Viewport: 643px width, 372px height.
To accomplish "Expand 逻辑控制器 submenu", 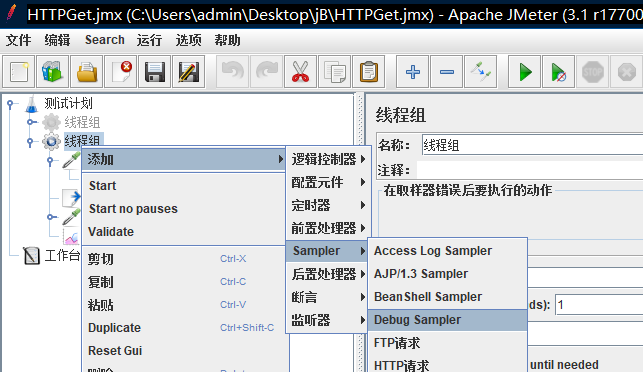I will [x=328, y=159].
